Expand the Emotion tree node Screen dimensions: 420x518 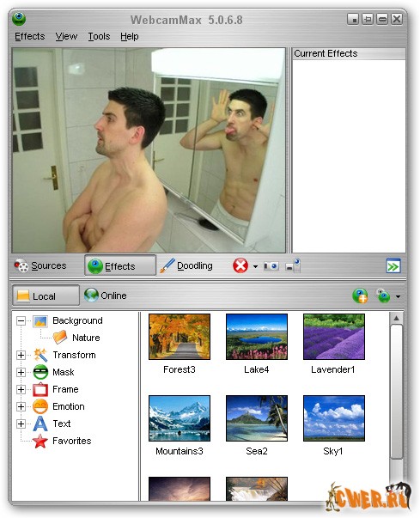pyautogui.click(x=21, y=406)
